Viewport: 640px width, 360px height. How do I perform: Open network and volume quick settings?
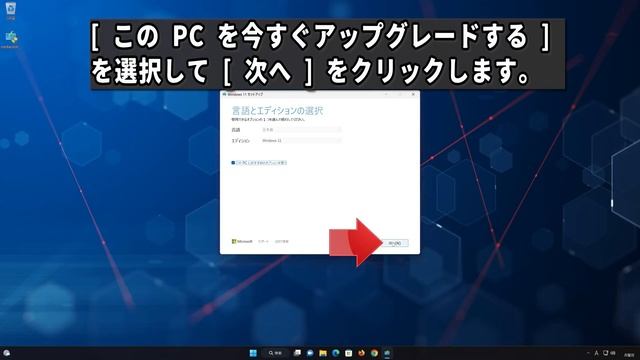pos(609,353)
